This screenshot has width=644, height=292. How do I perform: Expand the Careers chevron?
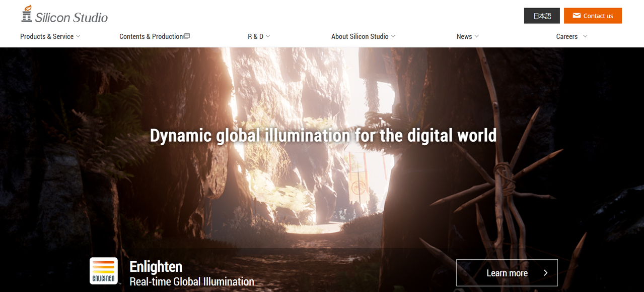[585, 36]
